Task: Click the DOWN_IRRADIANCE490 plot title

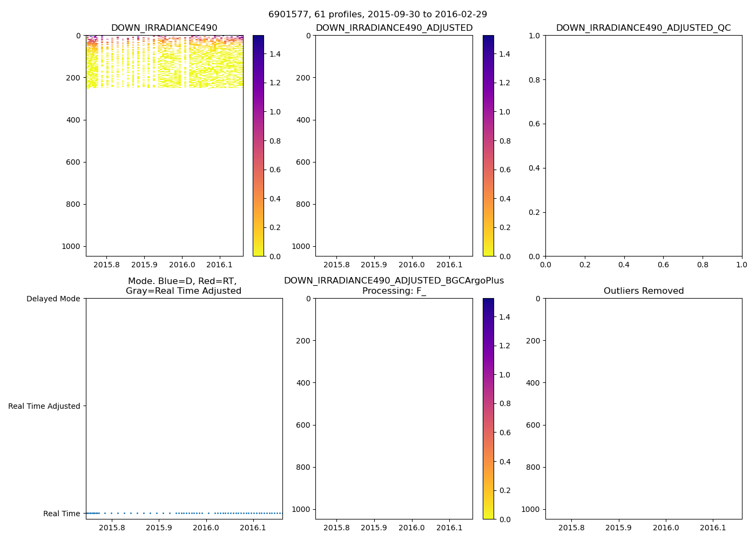Action: click(164, 28)
